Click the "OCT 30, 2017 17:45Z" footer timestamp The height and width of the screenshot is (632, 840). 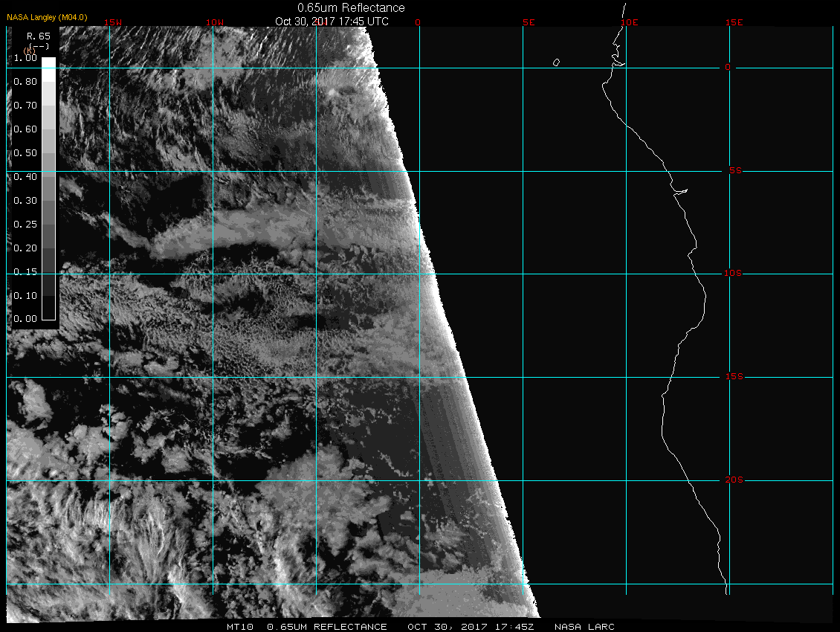(x=471, y=627)
